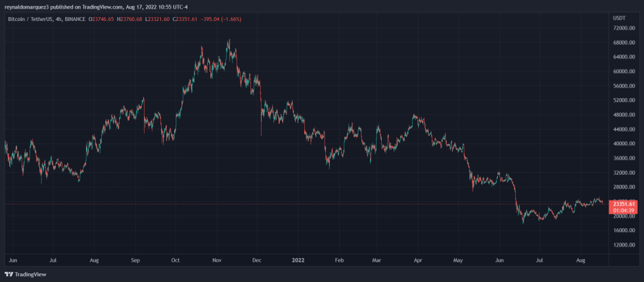Click the Aug label after Jul 2021
Viewport: 644px width, 282px height.
coord(95,260)
